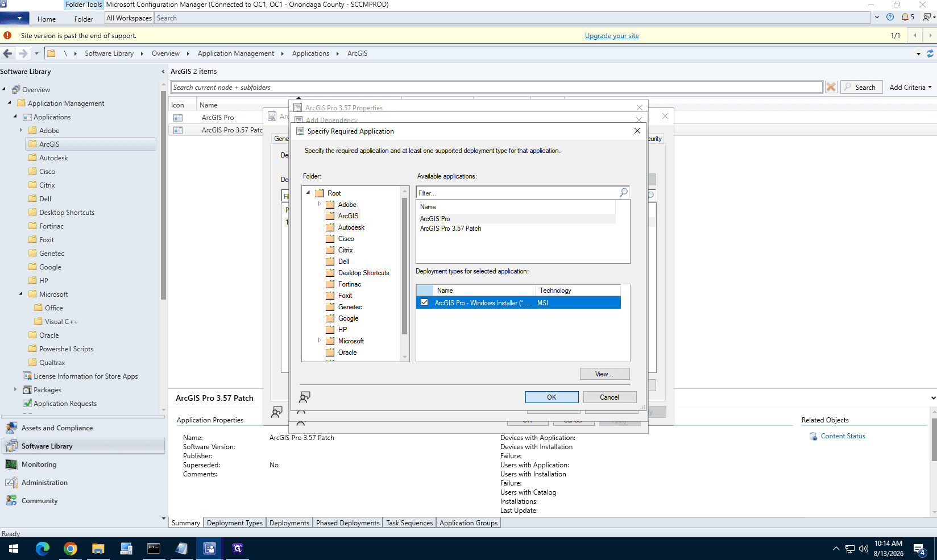
Task: Go back with the navigation back arrow
Action: 7,53
